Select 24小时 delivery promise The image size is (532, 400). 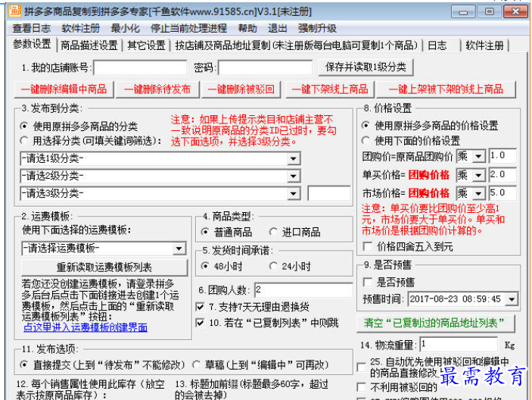click(273, 266)
